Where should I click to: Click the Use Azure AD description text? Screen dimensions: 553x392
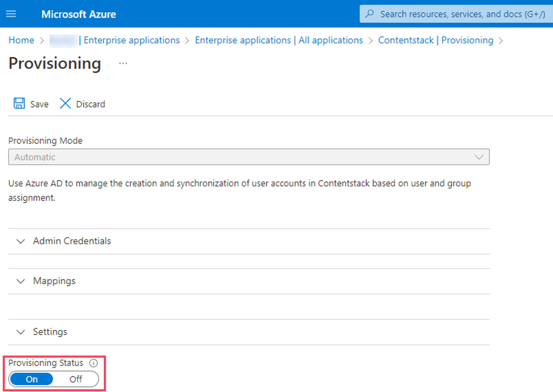click(x=240, y=190)
